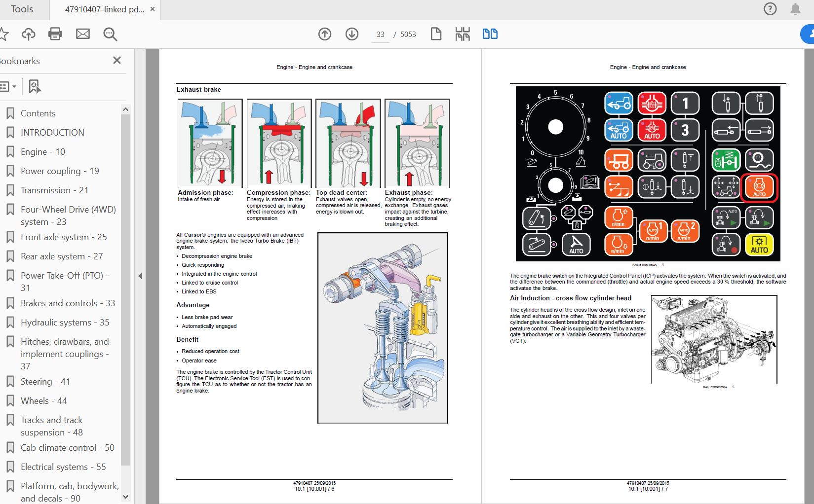Click the Exhaust phase piston diagram
The image size is (814, 504).
[x=418, y=143]
